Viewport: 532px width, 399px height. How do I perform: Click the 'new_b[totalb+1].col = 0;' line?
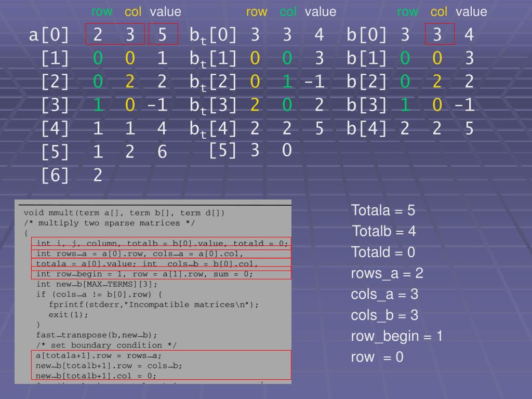click(96, 376)
